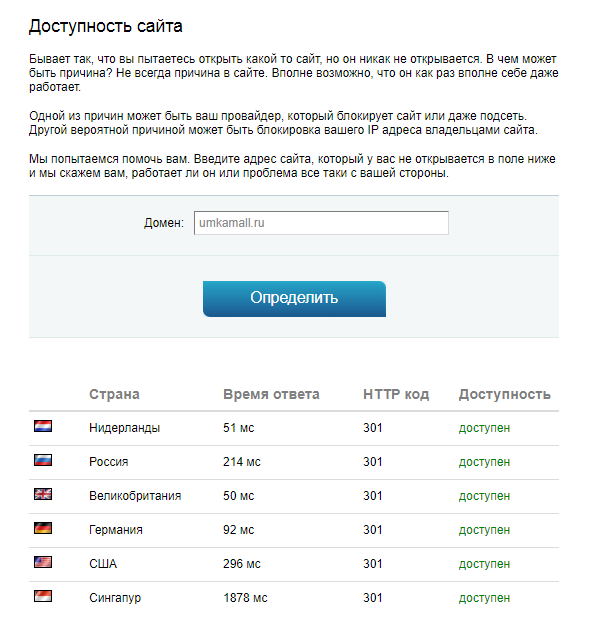Click the USA flag icon
The height and width of the screenshot is (626, 594).
tap(43, 562)
